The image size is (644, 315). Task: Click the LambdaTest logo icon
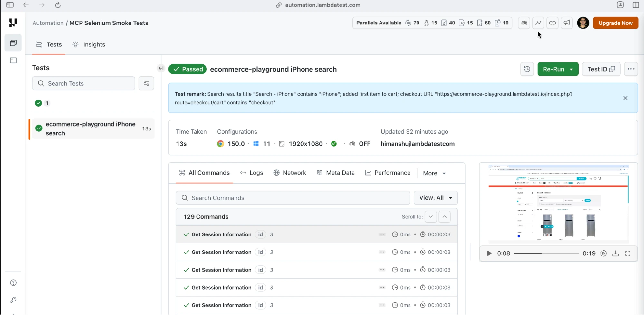pyautogui.click(x=13, y=23)
